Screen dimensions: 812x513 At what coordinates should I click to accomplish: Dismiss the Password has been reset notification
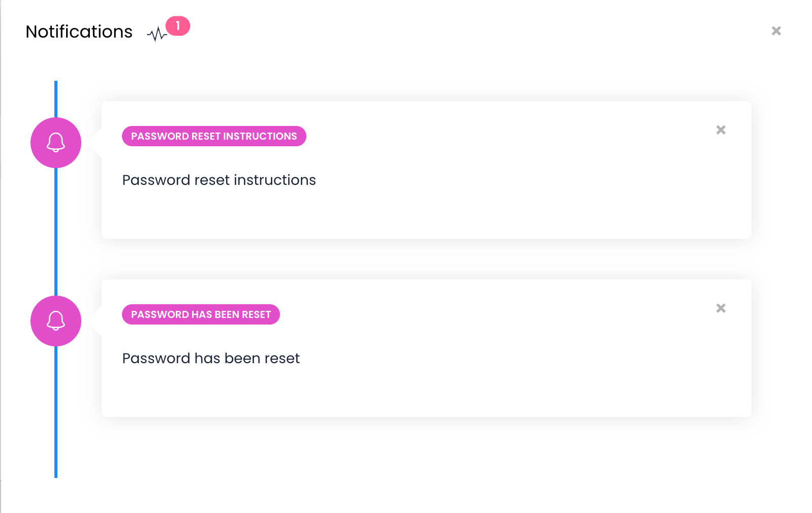point(721,308)
